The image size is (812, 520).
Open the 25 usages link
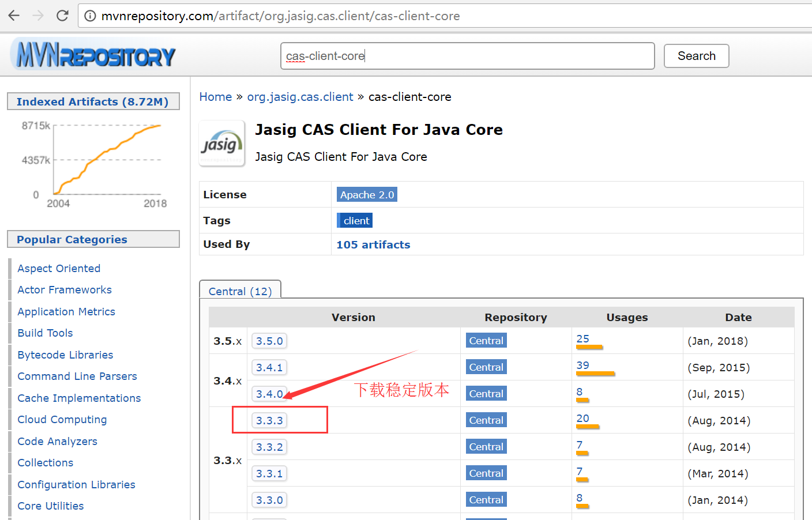tap(583, 338)
